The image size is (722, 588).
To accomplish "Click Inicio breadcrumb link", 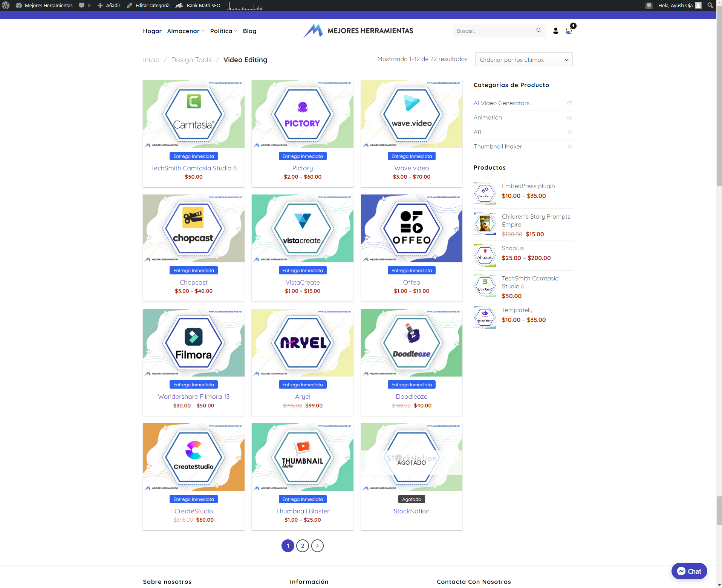I will pyautogui.click(x=151, y=60).
